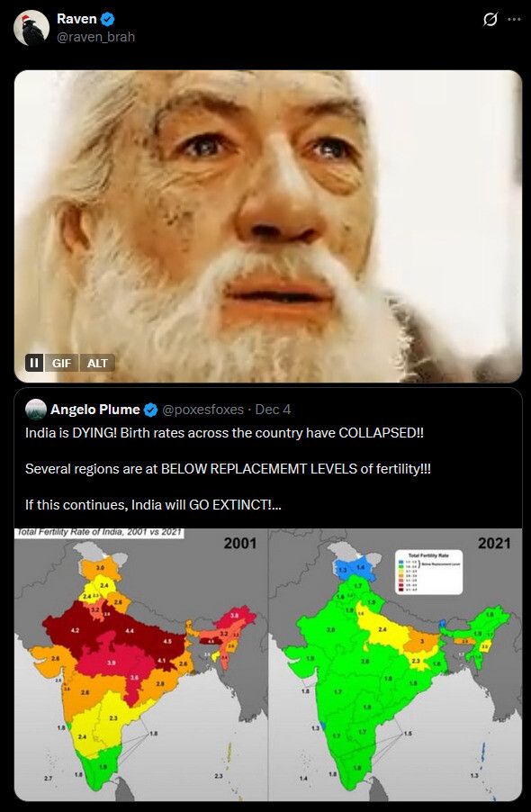The image size is (531, 812).
Task: Open the three-dot more options menu
Action: tap(514, 20)
